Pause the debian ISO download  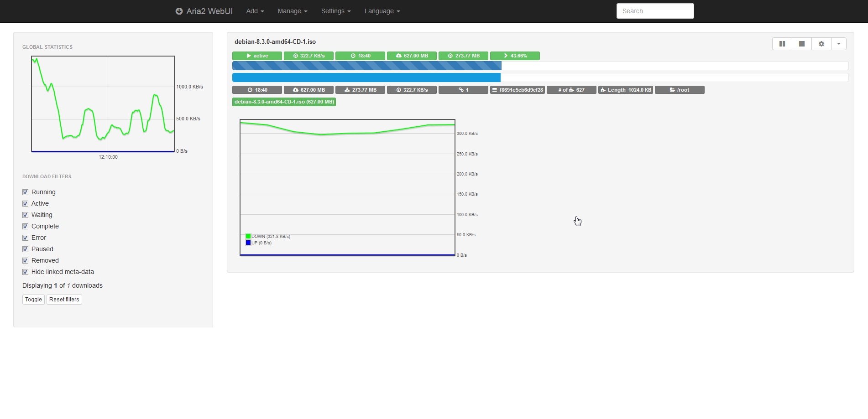(782, 44)
